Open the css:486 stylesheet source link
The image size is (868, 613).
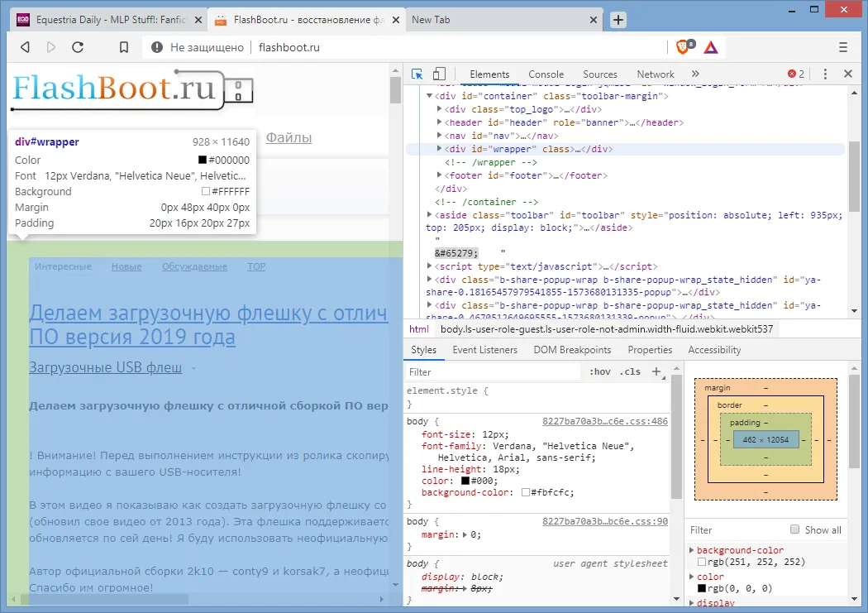click(x=605, y=421)
